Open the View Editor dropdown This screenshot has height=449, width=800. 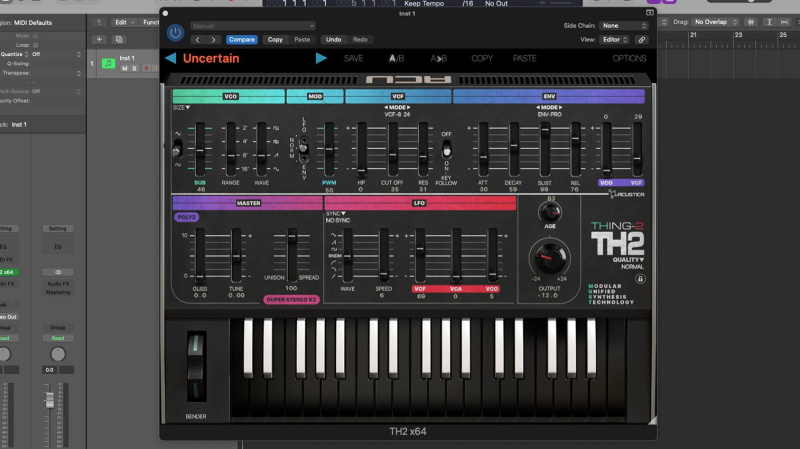[x=615, y=39]
